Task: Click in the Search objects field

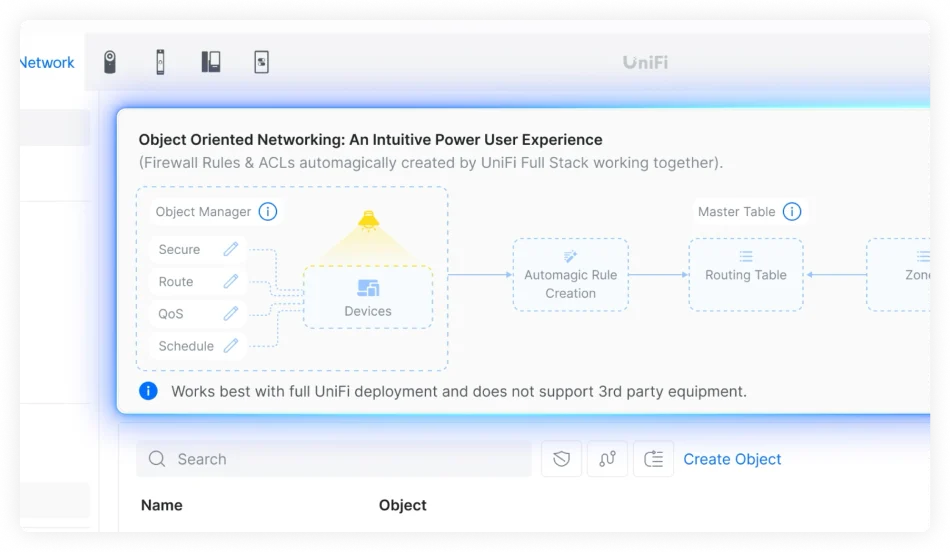Action: point(334,459)
